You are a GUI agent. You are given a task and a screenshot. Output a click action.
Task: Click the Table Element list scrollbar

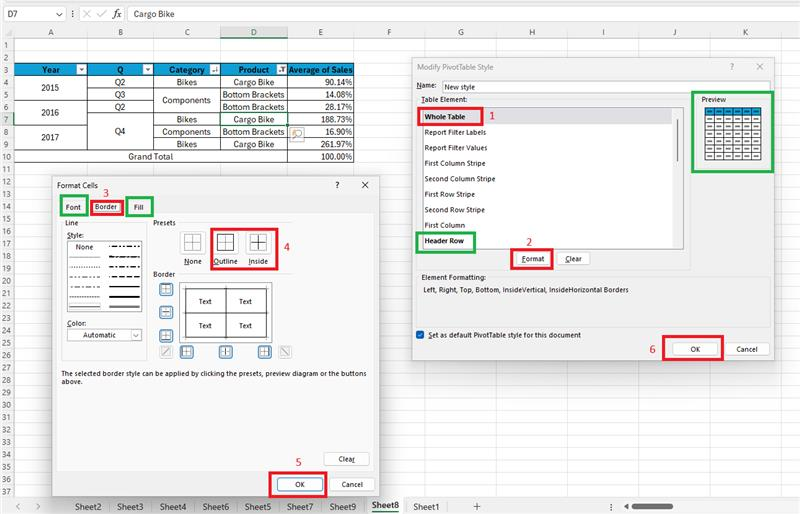(x=678, y=140)
